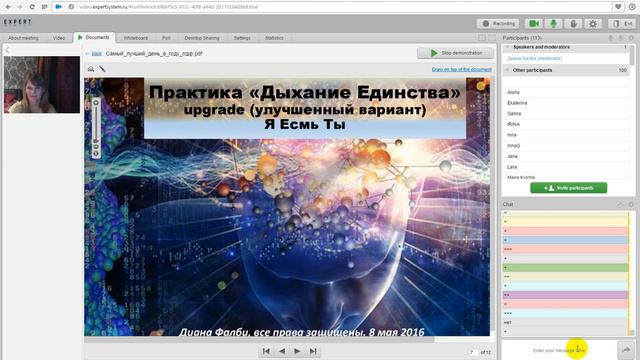This screenshot has width=640, height=360.
Task: Go to the previous slide
Action: [282, 351]
